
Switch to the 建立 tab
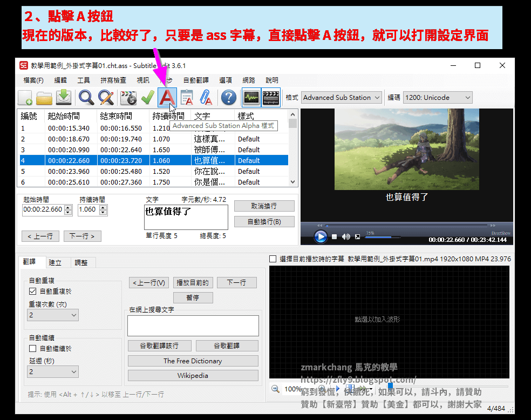click(53, 263)
